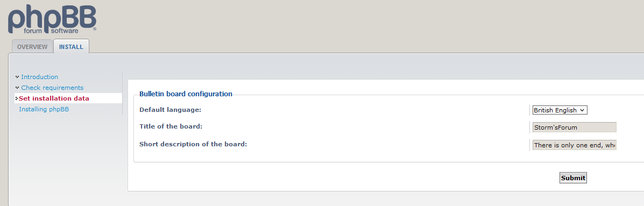This screenshot has height=206, width=644.
Task: Click the Installing phpBB step
Action: coord(44,109)
